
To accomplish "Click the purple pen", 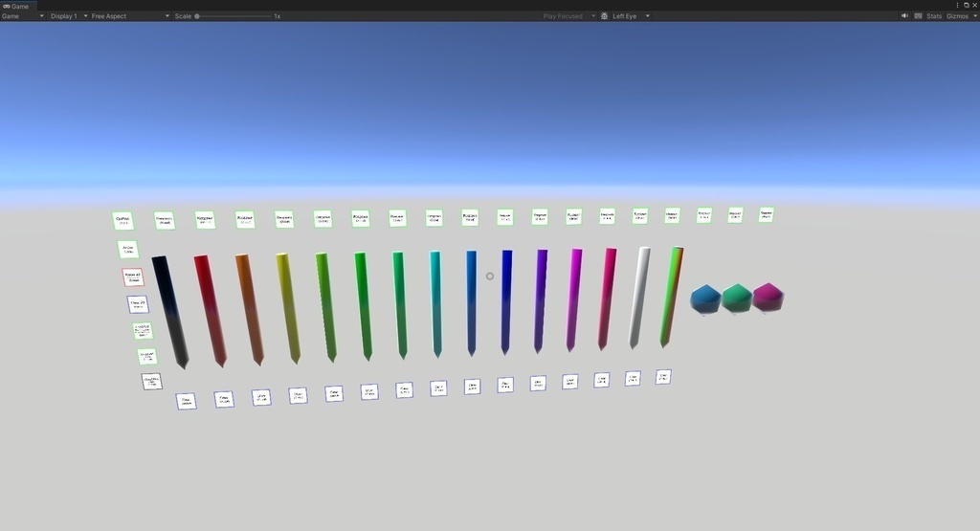I will (x=541, y=300).
